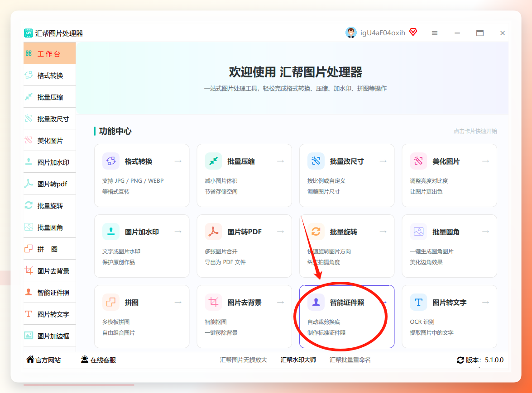
Task: Click the 批量改尺寸 card icon
Action: [x=316, y=161]
